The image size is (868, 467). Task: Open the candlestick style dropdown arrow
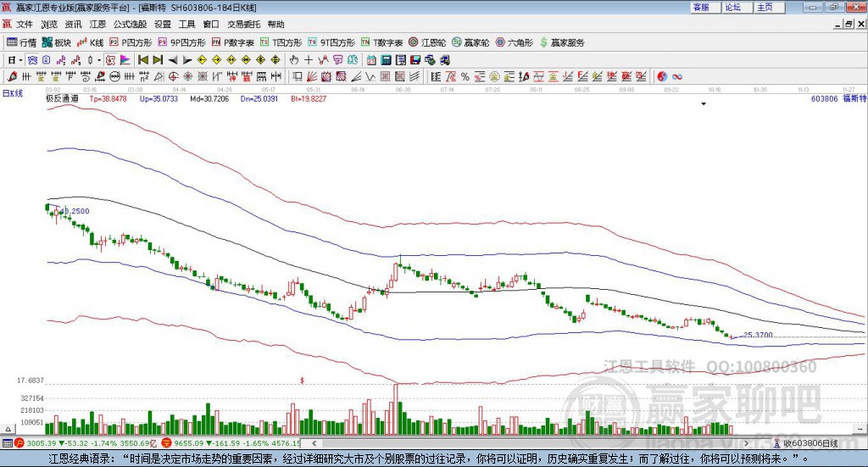(x=99, y=60)
